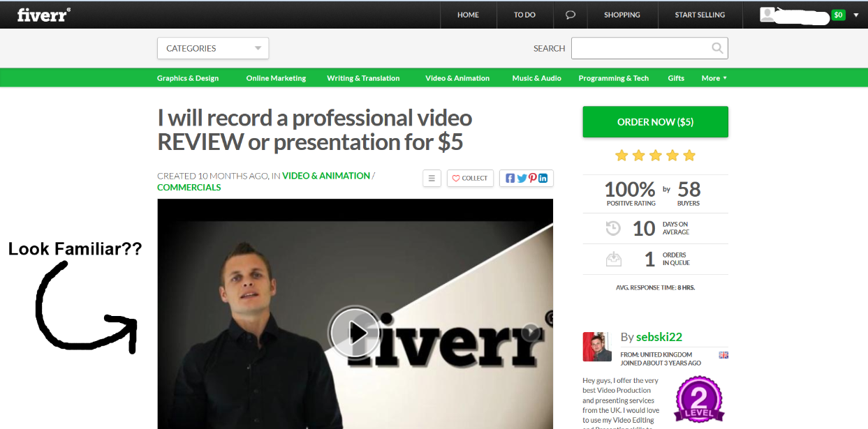
Task: Switch to the Video & Animation category
Action: (x=457, y=77)
